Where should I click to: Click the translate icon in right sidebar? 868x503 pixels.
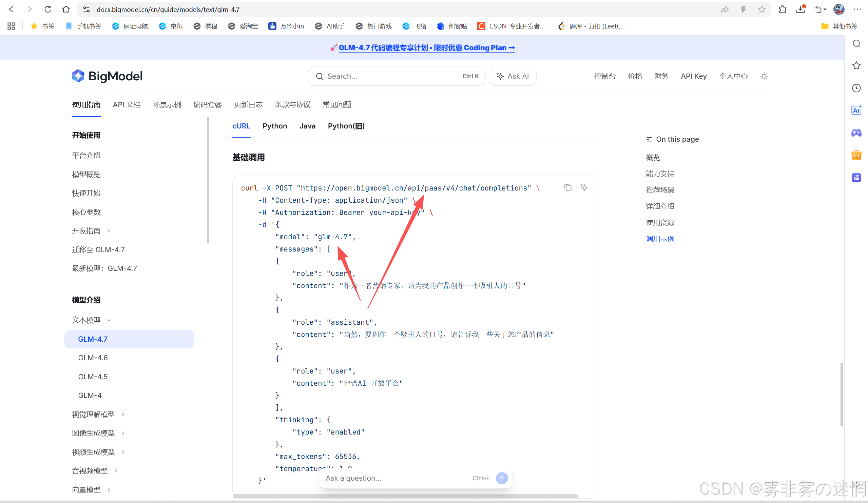pos(856,178)
